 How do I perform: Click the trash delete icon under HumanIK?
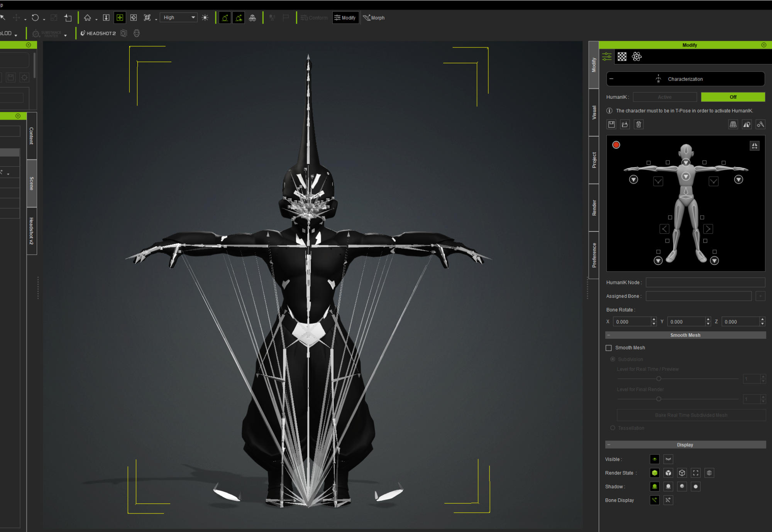click(639, 124)
